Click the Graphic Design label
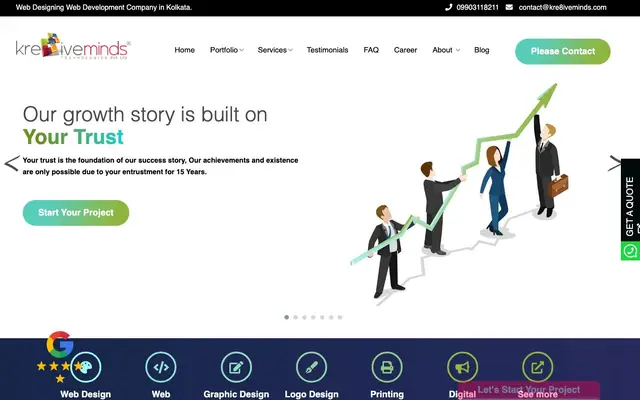This screenshot has height=400, width=640. tap(236, 394)
